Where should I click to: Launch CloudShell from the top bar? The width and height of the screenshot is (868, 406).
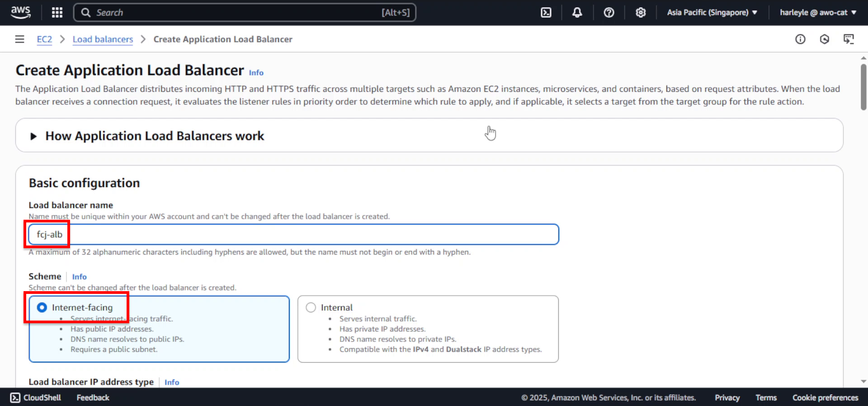[x=546, y=13]
